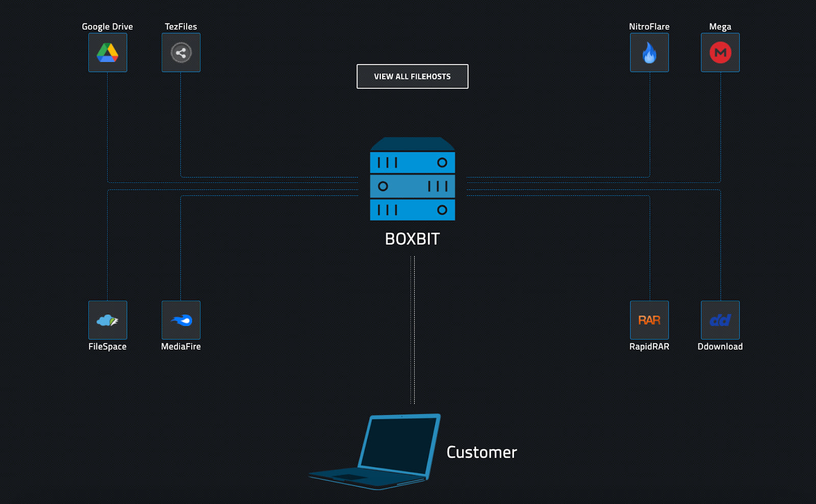
Task: Click the Google Drive filehost icon
Action: coord(108,52)
